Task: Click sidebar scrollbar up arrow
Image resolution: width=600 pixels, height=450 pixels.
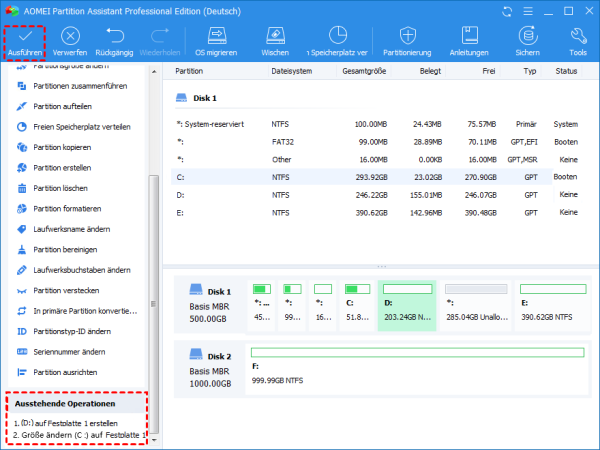Action: coord(154,72)
